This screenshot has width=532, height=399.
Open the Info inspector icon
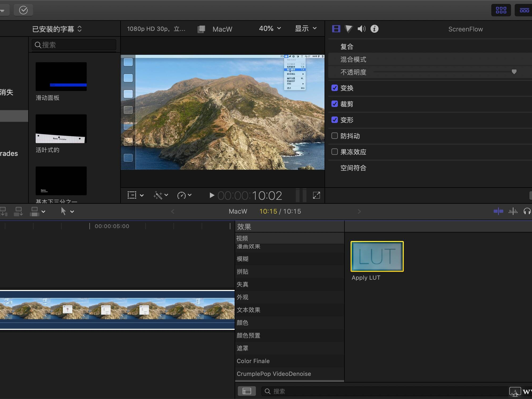(x=374, y=29)
